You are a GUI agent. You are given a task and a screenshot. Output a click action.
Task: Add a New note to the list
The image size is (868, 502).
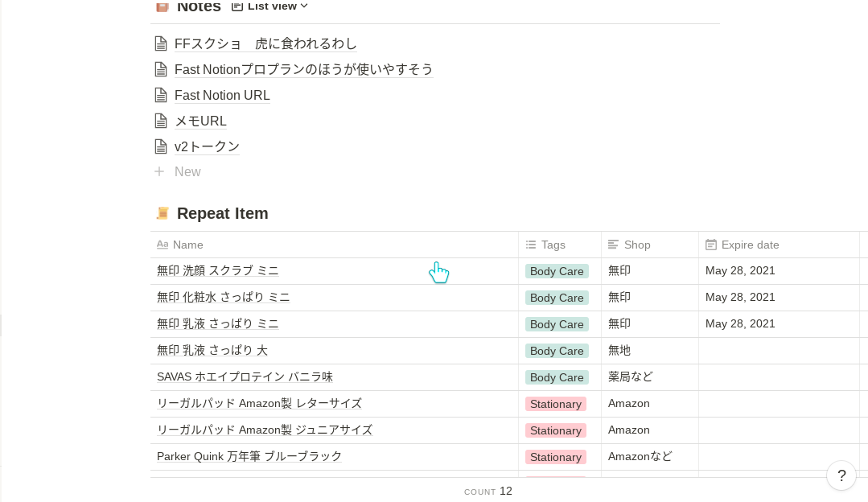click(187, 171)
